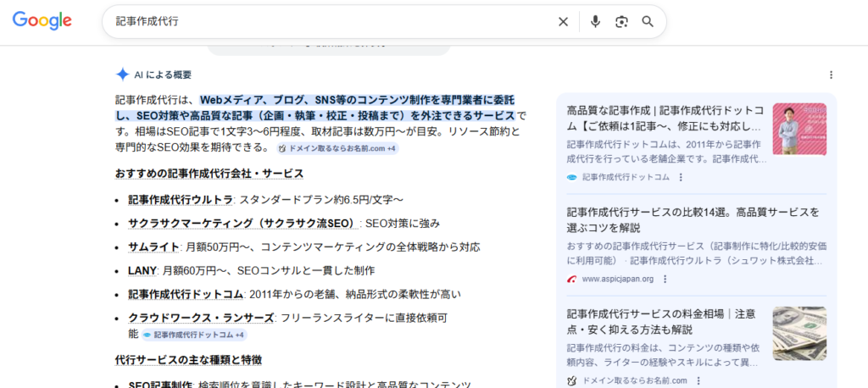
Task: Click 記事作成代行ウルトラ in recommended list
Action: pos(180,200)
